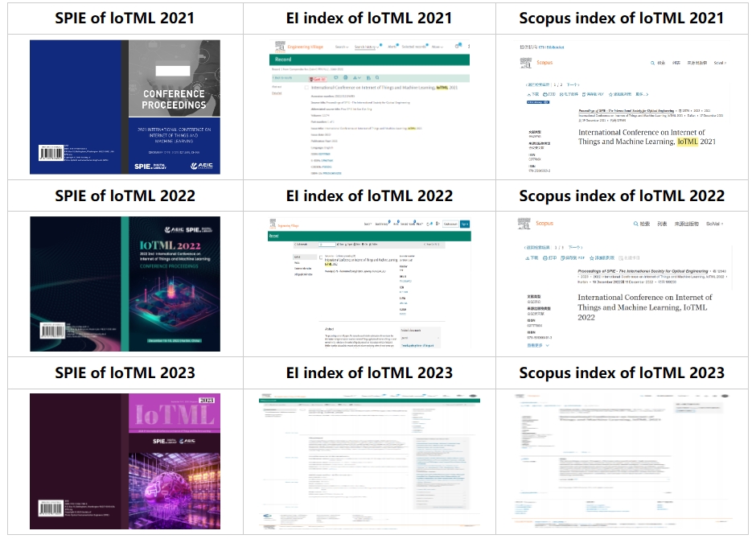Open the EI index of IoTML 2023 screenshot
This screenshot has width=756, height=539.
point(369,460)
